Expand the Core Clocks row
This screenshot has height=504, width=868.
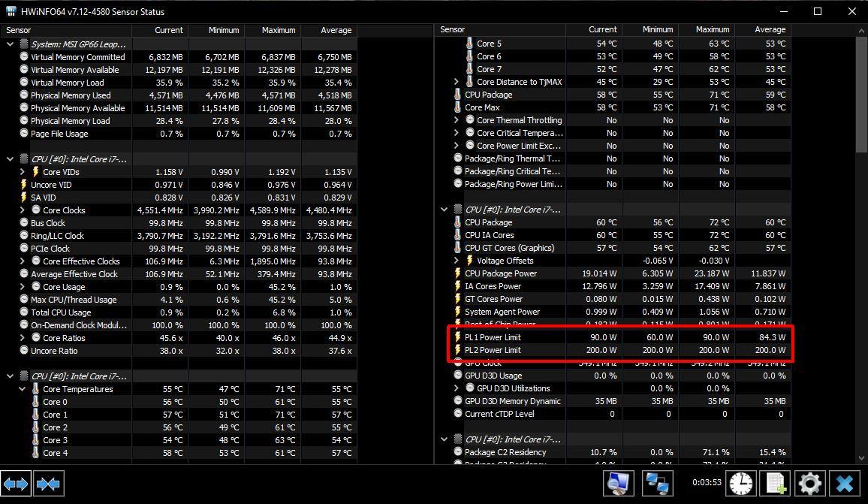[x=22, y=210]
